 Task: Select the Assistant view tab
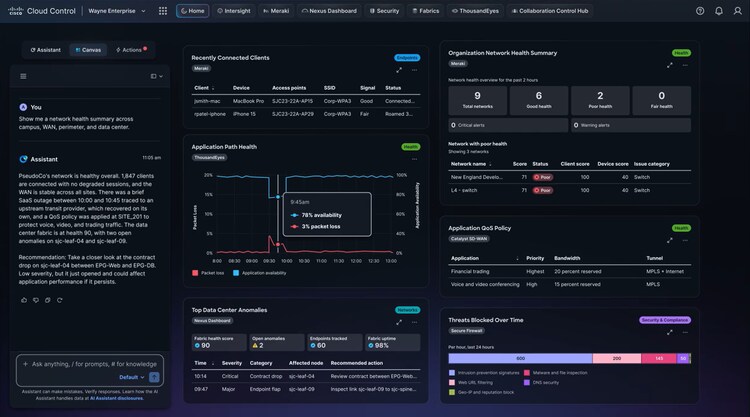pyautogui.click(x=45, y=50)
